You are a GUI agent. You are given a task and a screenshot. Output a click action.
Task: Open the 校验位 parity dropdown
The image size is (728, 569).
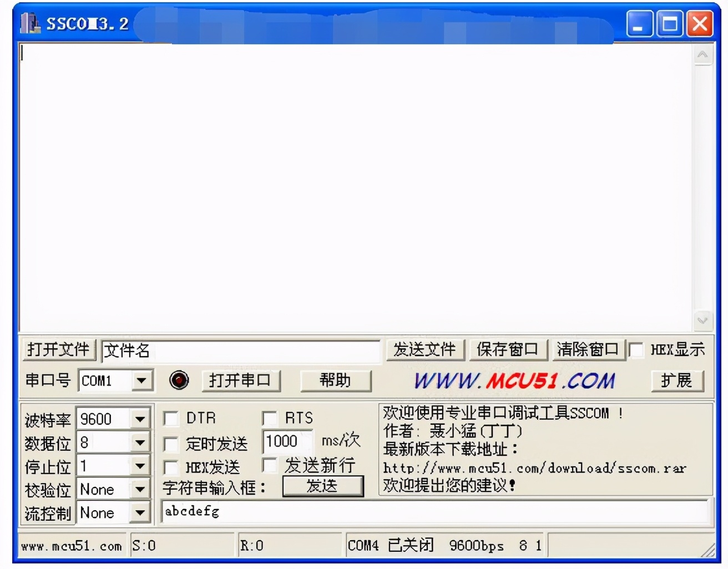pos(140,489)
